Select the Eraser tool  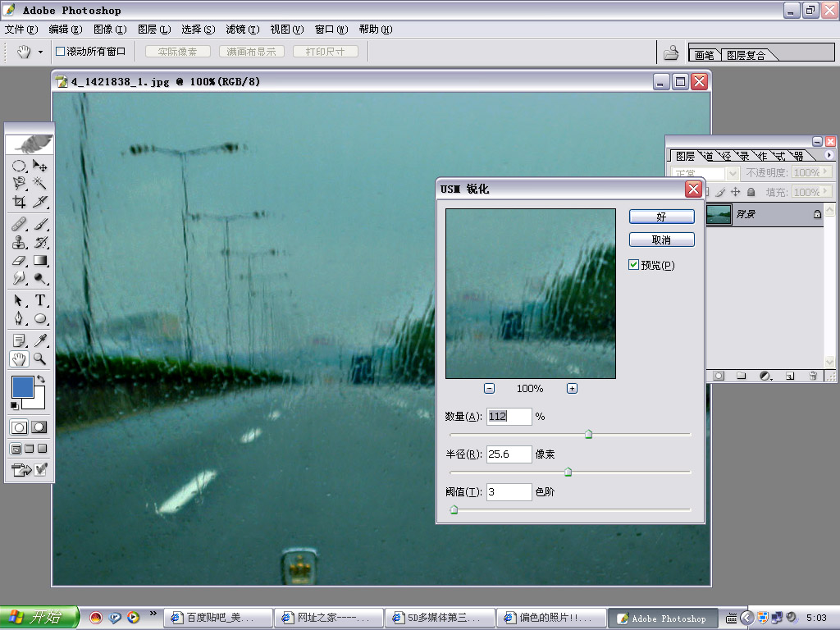(19, 260)
